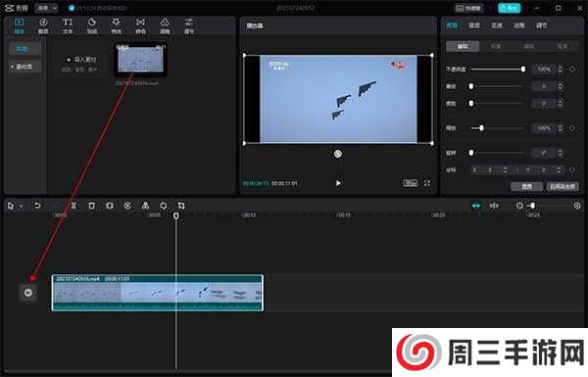
Task: Toggle the preview axis button beside snapping
Action: (494, 206)
